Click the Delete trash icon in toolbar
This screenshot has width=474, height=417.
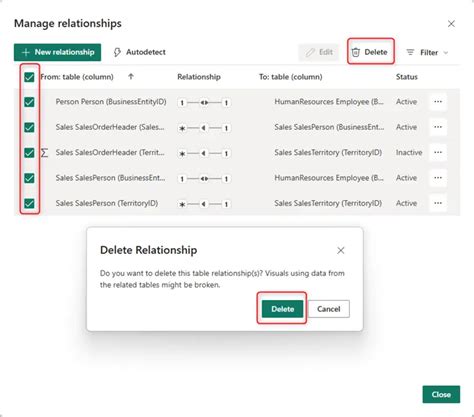(x=356, y=52)
